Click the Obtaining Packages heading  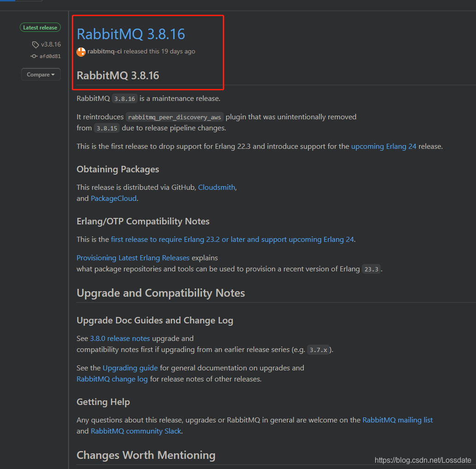point(118,169)
